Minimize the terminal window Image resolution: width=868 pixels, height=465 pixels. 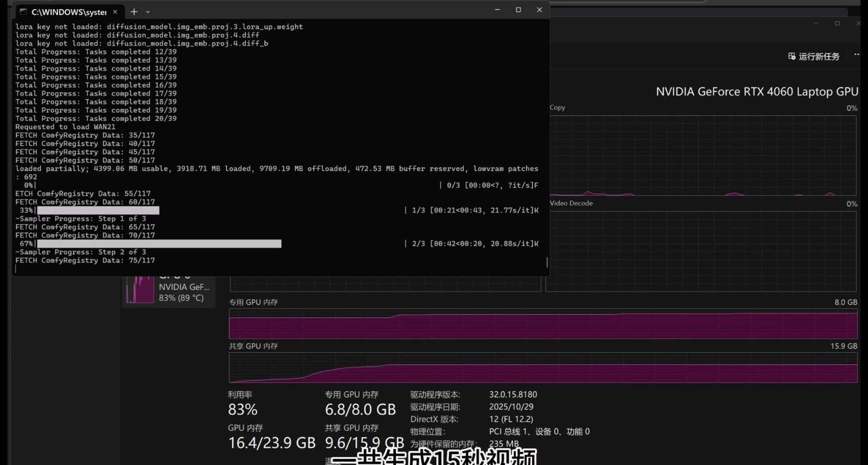tap(497, 10)
